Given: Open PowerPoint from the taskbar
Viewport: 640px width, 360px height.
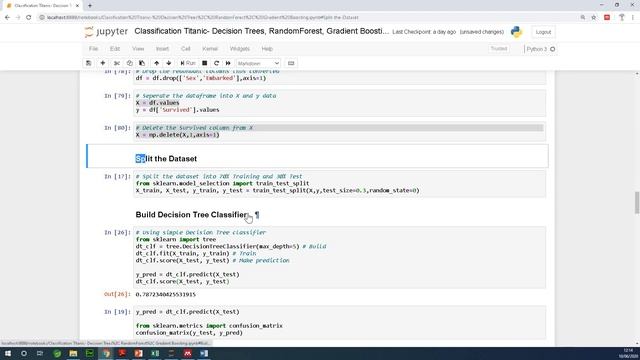Looking at the screenshot, I should pyautogui.click(x=139, y=353).
